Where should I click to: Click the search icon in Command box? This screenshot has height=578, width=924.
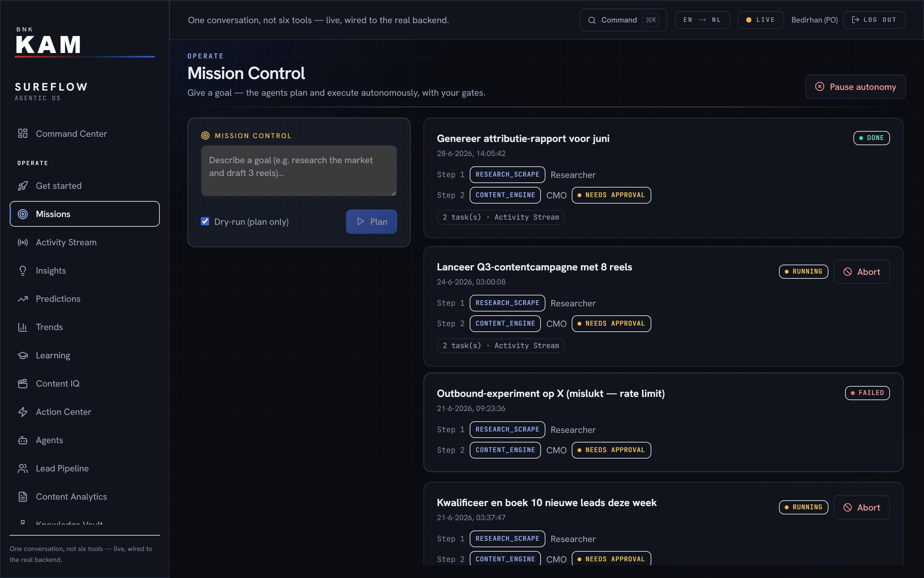(592, 20)
